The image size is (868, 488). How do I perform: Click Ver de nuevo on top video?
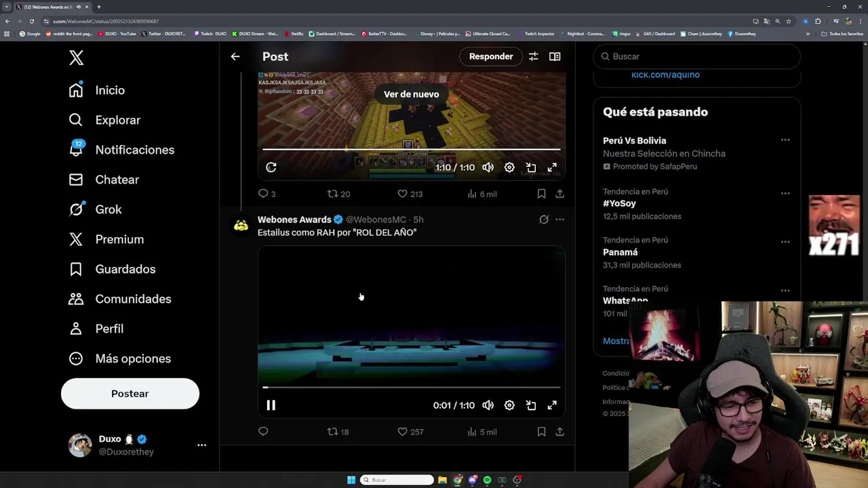[412, 94]
